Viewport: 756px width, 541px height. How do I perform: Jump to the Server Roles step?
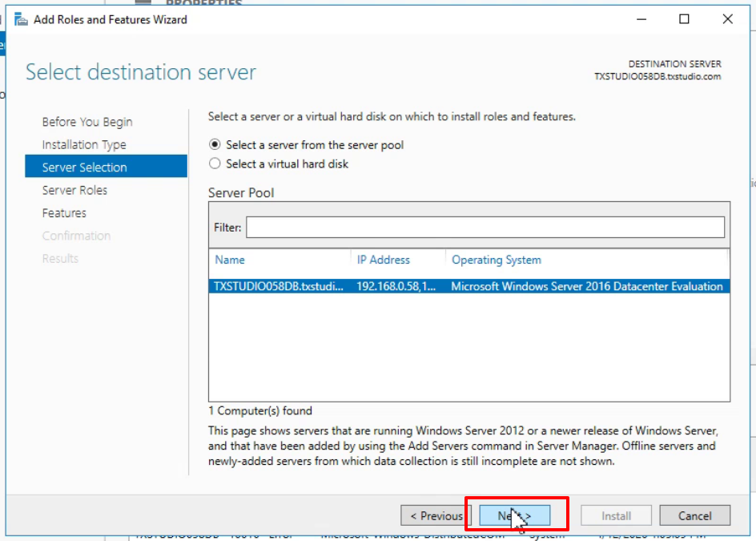[x=74, y=190]
